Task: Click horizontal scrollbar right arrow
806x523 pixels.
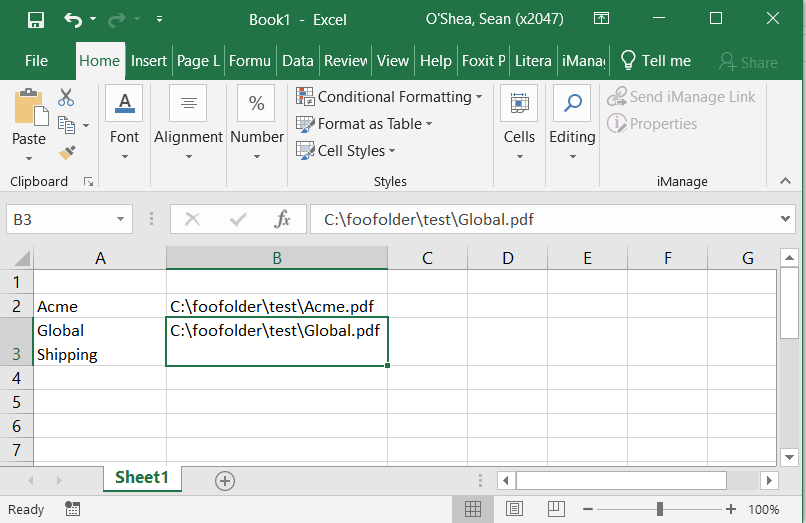Action: tap(769, 481)
